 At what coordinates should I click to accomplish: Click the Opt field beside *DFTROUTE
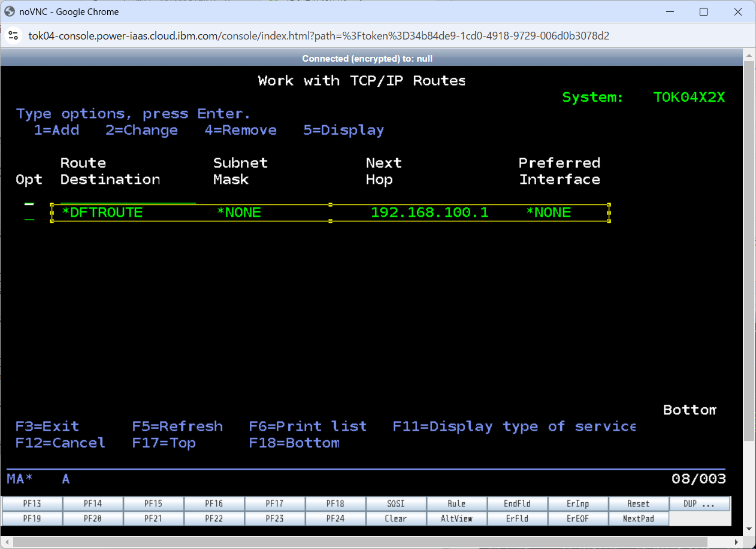pyautogui.click(x=29, y=213)
